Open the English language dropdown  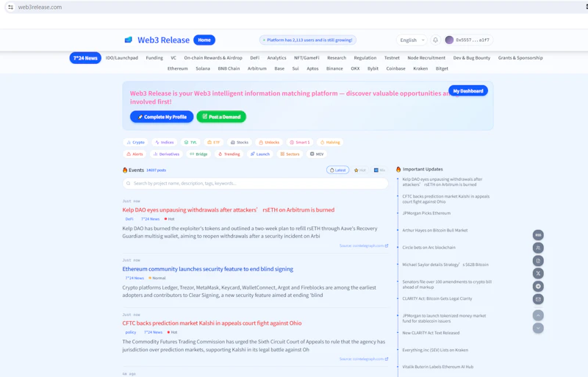click(x=412, y=40)
